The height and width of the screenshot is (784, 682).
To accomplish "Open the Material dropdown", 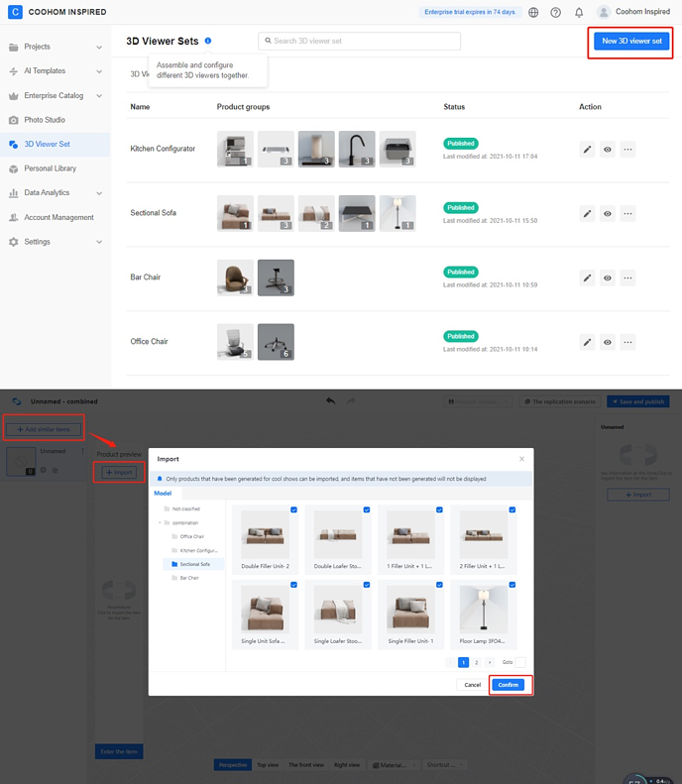I will point(395,764).
